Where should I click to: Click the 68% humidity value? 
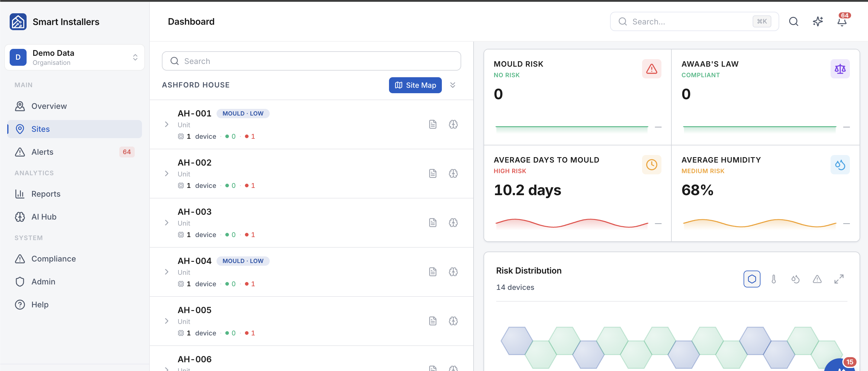[x=697, y=190]
